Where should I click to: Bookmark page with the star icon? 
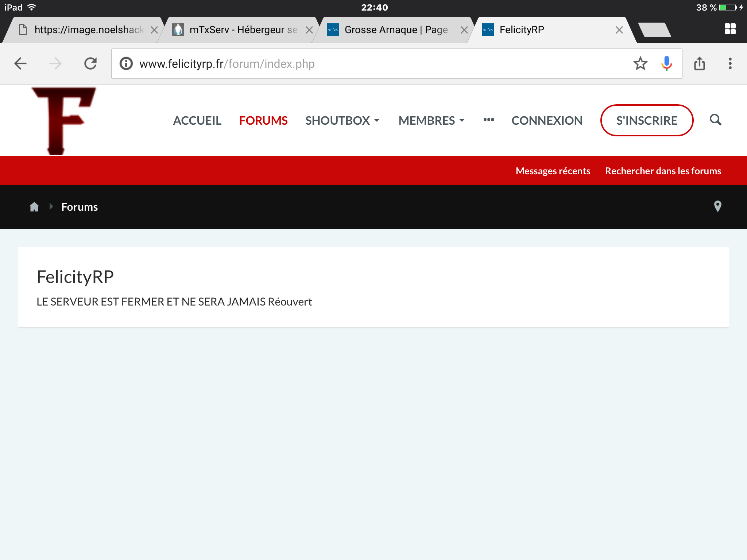coord(640,63)
